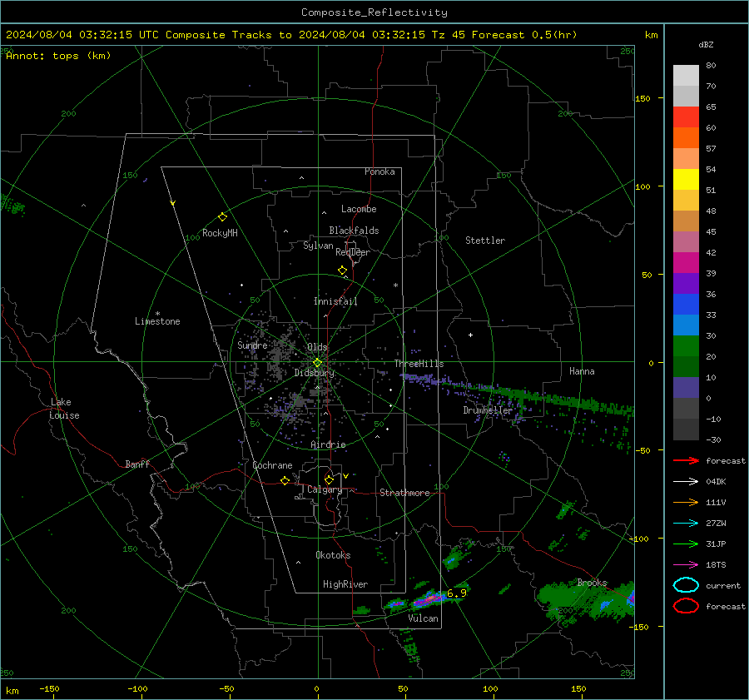
Task: Select the 20 dBZ green color swatch
Action: (686, 346)
